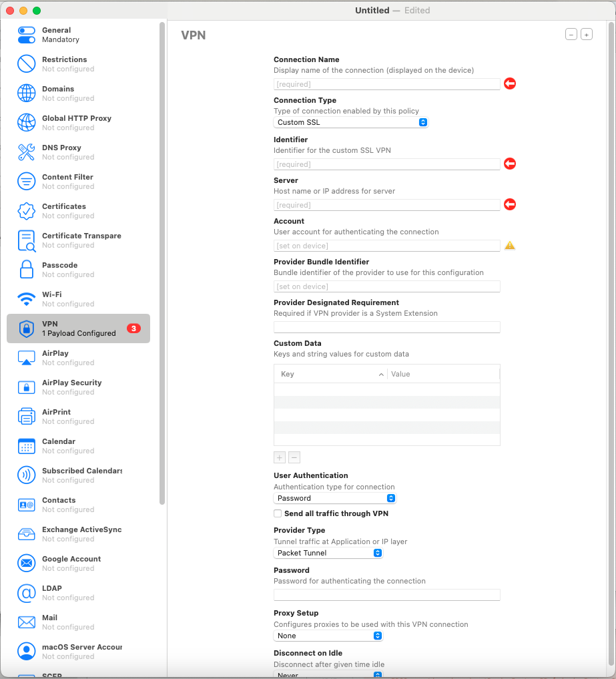Click the warning triangle next to Account field
The height and width of the screenshot is (679, 616).
click(509, 245)
